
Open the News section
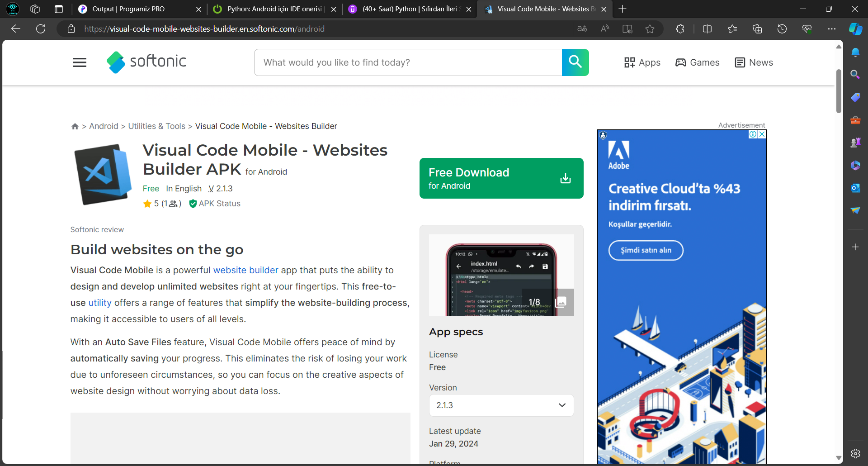[x=754, y=62]
